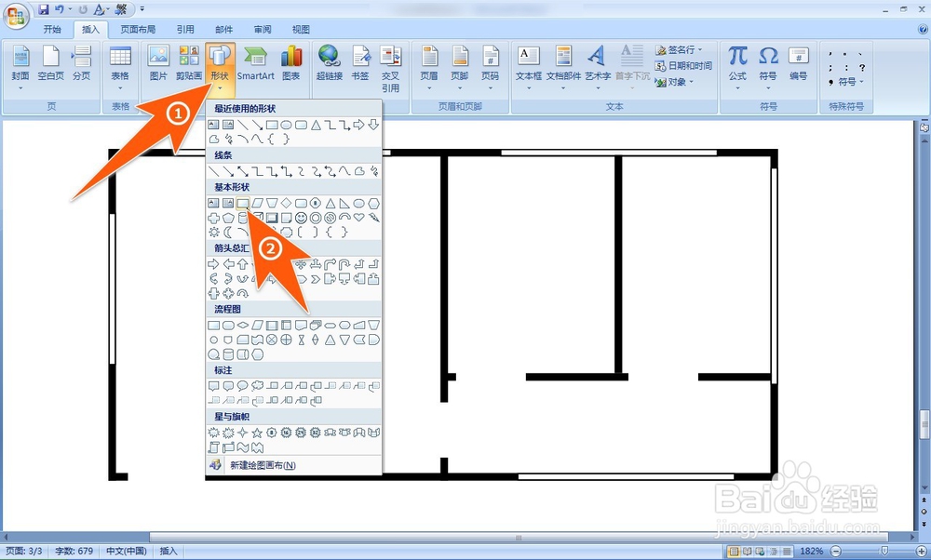The height and width of the screenshot is (560, 931).
Task: Select the cloud callout shape
Action: [257, 386]
